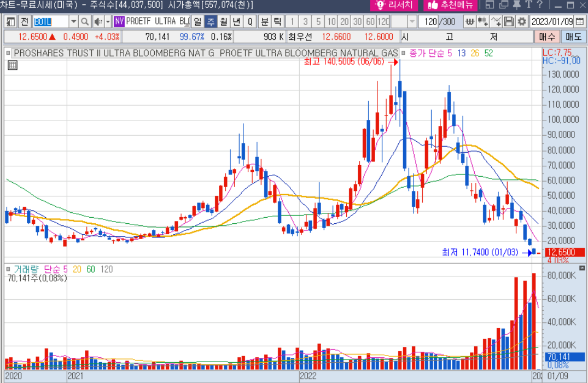Open the symbol code history dropdown
Screen dimensions: 588x383
[x=73, y=22]
